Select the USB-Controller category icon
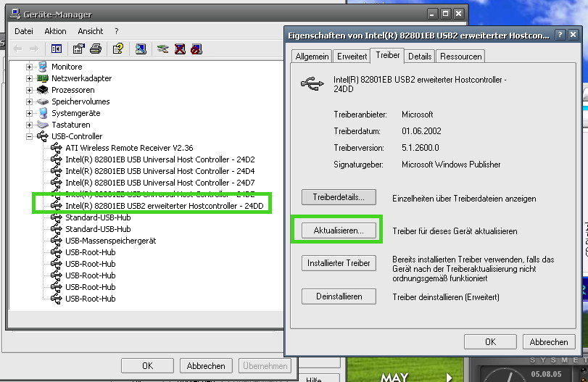Viewport: 588px width, 382px height. [x=43, y=136]
